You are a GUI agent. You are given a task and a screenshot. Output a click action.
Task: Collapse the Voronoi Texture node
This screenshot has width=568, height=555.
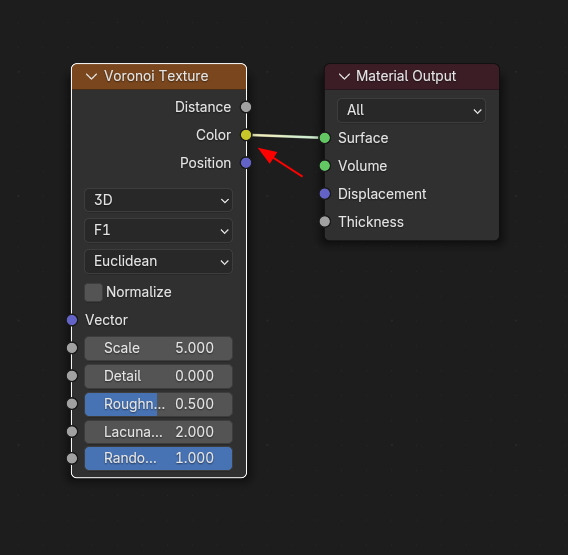(x=91, y=76)
